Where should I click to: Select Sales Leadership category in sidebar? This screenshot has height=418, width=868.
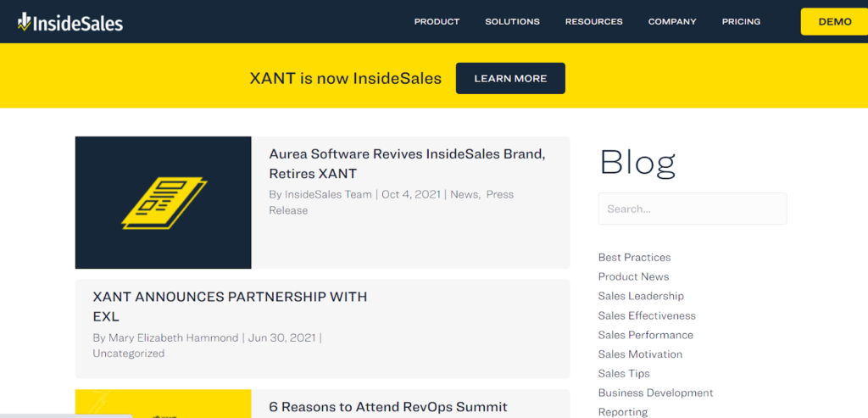tap(641, 296)
